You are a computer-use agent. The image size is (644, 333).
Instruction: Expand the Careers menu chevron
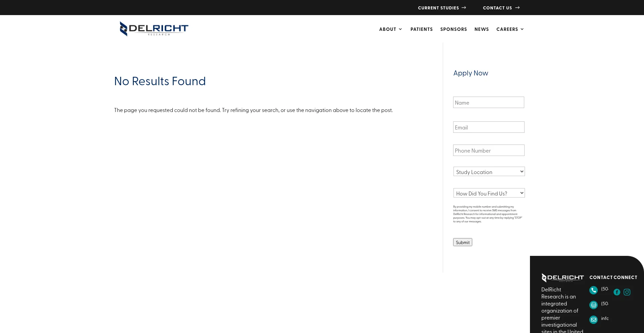pyautogui.click(x=522, y=29)
